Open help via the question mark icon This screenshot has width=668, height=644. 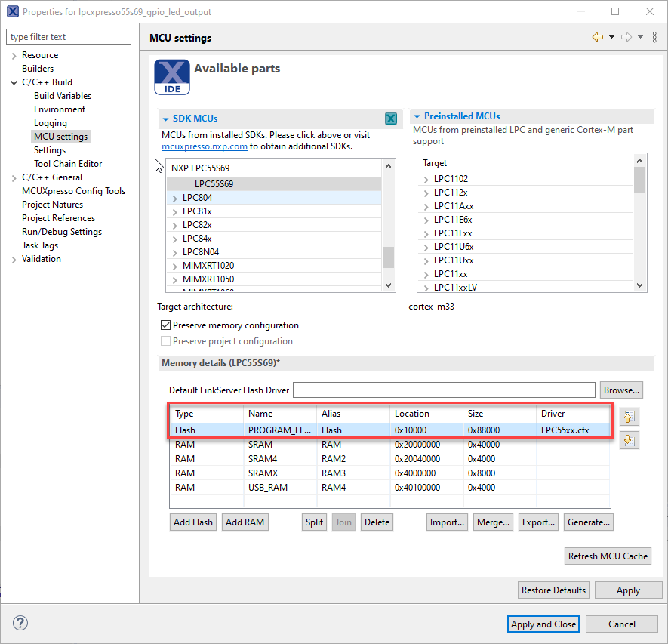click(x=20, y=623)
